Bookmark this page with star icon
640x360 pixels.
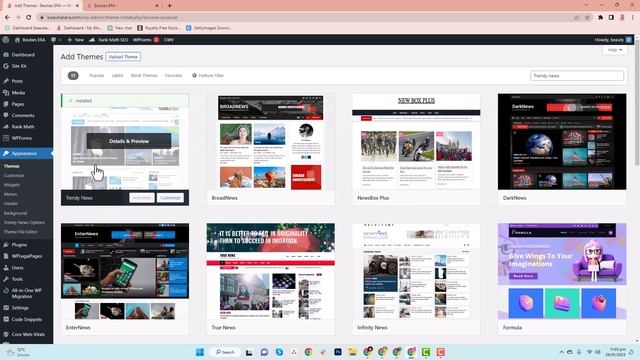coord(587,18)
